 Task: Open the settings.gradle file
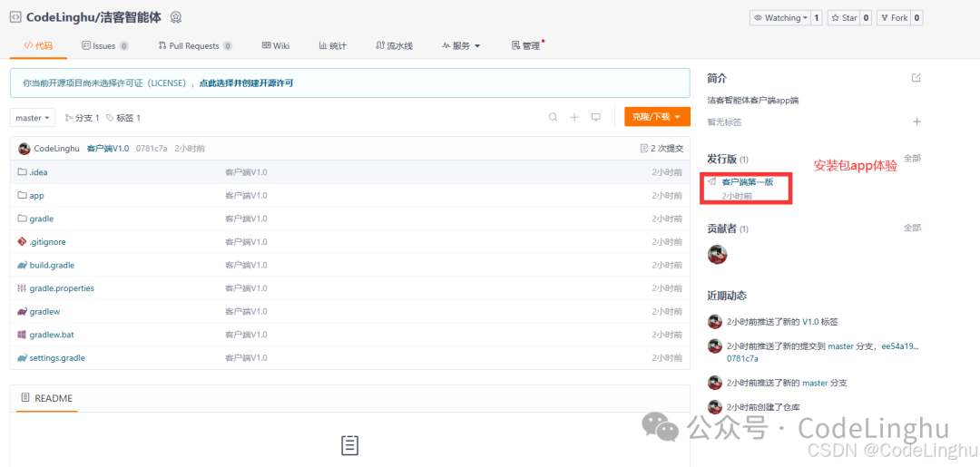click(57, 358)
